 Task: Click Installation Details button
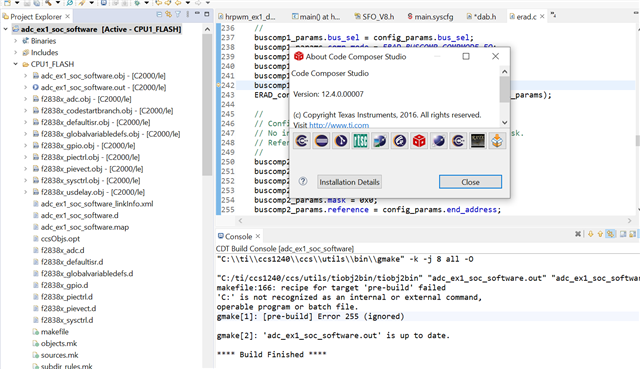pos(349,182)
